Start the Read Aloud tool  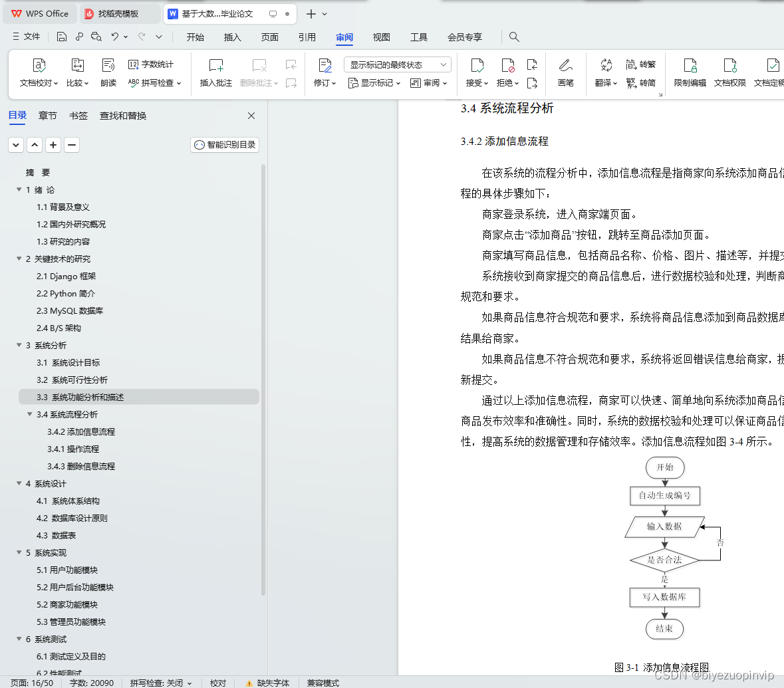pyautogui.click(x=108, y=72)
